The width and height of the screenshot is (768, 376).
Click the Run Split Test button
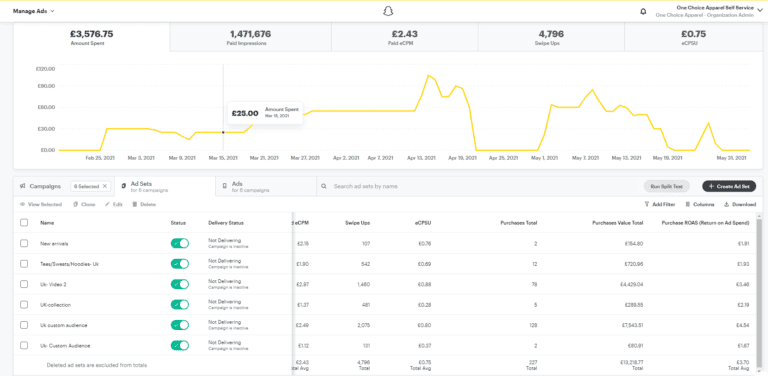pos(666,187)
